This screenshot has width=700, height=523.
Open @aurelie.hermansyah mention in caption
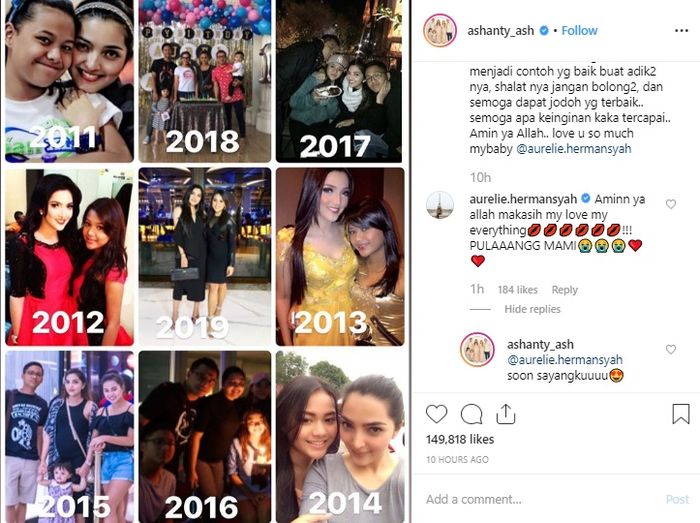click(x=574, y=149)
